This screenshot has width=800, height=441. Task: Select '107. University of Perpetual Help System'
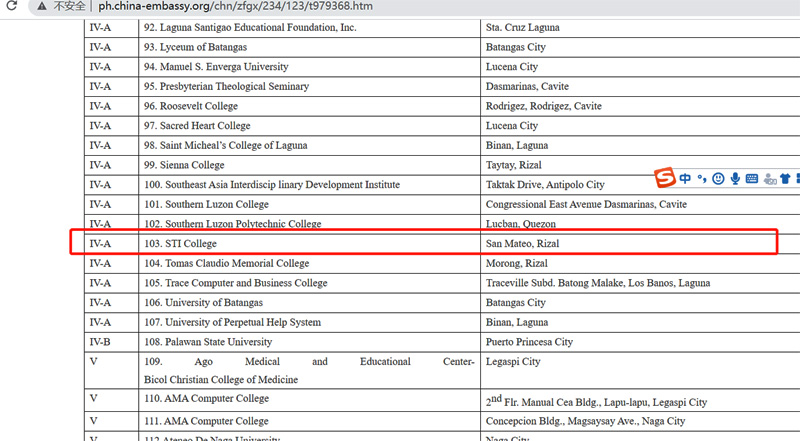click(x=232, y=322)
